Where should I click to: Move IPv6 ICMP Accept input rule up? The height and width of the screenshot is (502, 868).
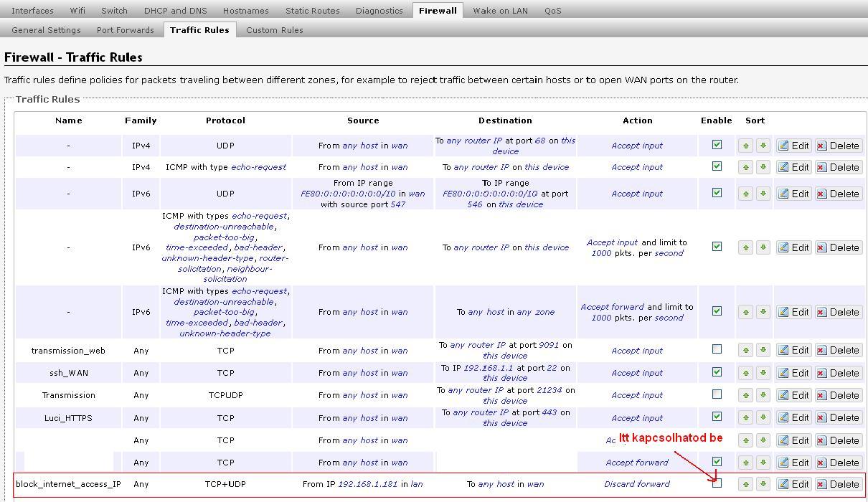[x=745, y=247]
